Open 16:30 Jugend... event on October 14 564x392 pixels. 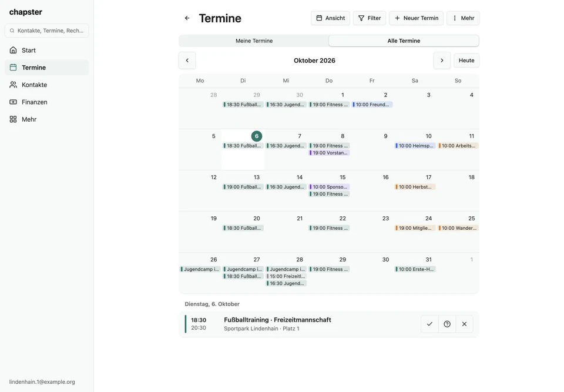coord(286,187)
